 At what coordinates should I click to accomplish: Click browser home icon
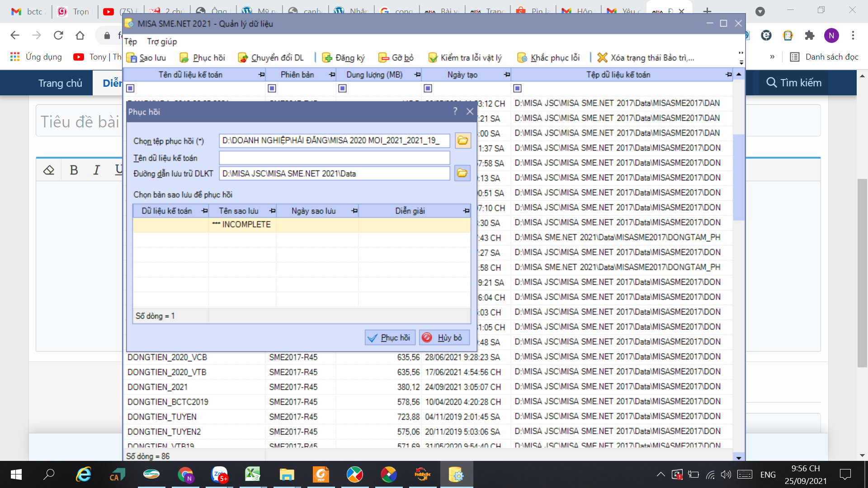pos(80,35)
